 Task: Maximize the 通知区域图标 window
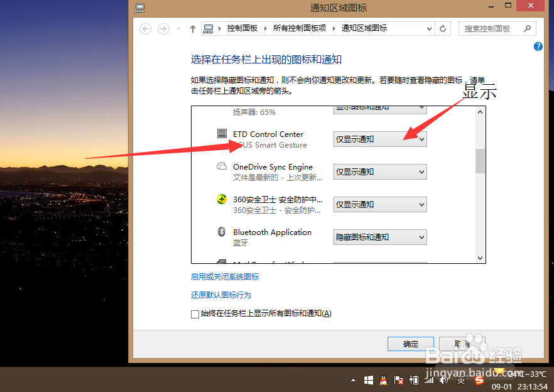(508, 6)
